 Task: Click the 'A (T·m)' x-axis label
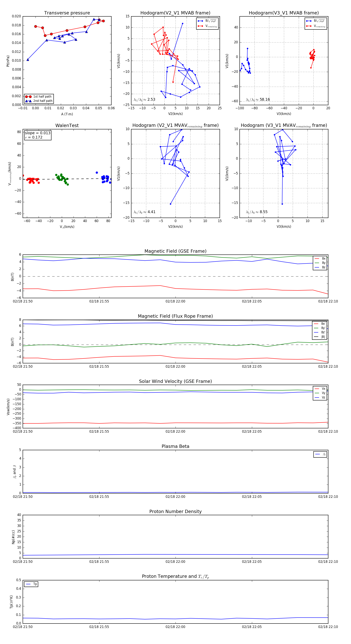tap(67, 114)
